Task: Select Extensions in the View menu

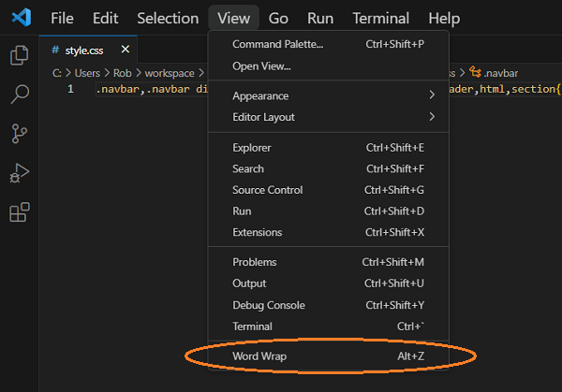Action: pyautogui.click(x=329, y=232)
